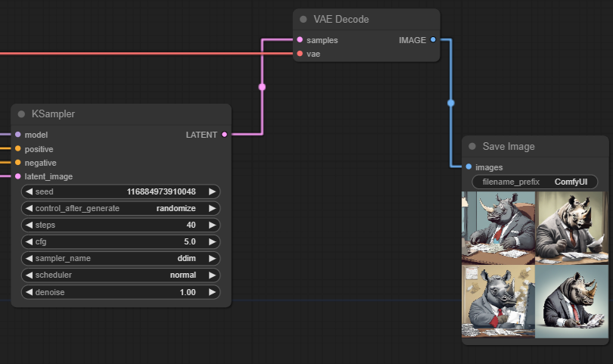The image size is (613, 364).
Task: Open the top-left rhino output thumbnail
Action: (x=498, y=227)
